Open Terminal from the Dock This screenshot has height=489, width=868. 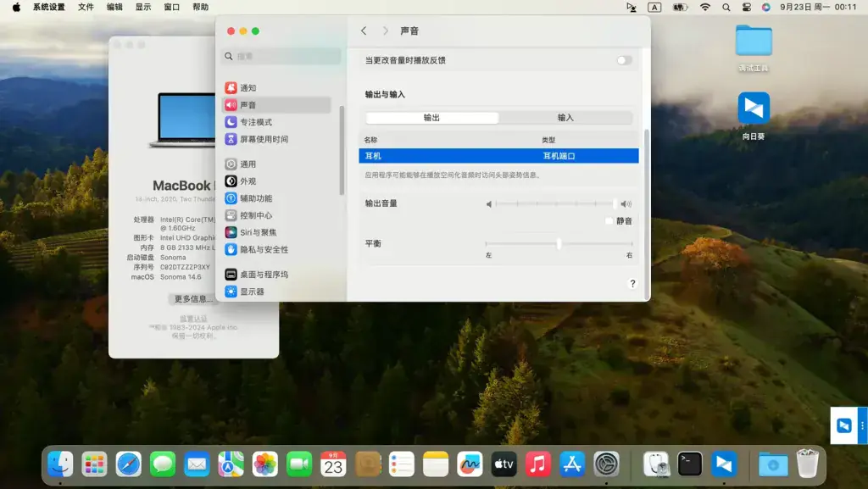pos(690,464)
